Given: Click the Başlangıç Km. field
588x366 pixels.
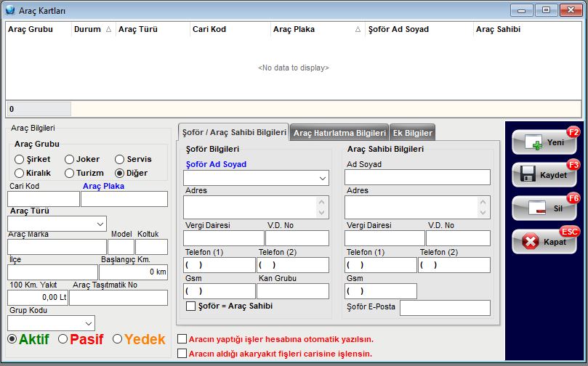Looking at the screenshot, I should coord(133,272).
